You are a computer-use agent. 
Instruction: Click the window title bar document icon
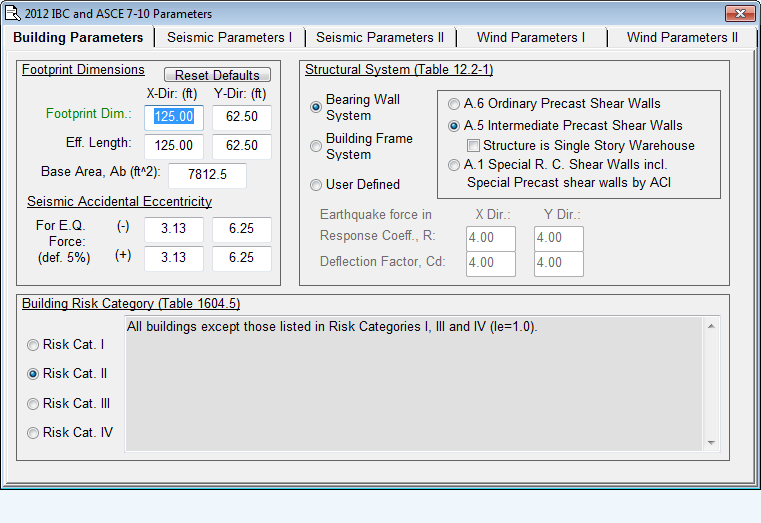pos(13,13)
